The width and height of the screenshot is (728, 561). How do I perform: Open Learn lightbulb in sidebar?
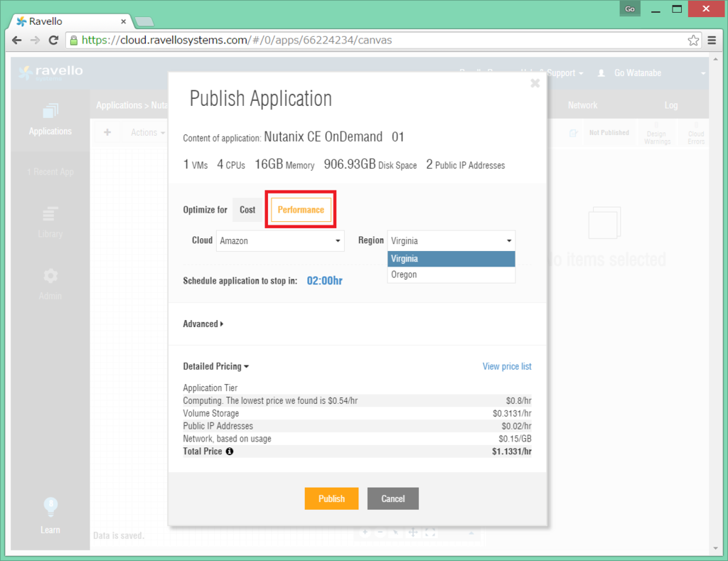[x=50, y=515]
